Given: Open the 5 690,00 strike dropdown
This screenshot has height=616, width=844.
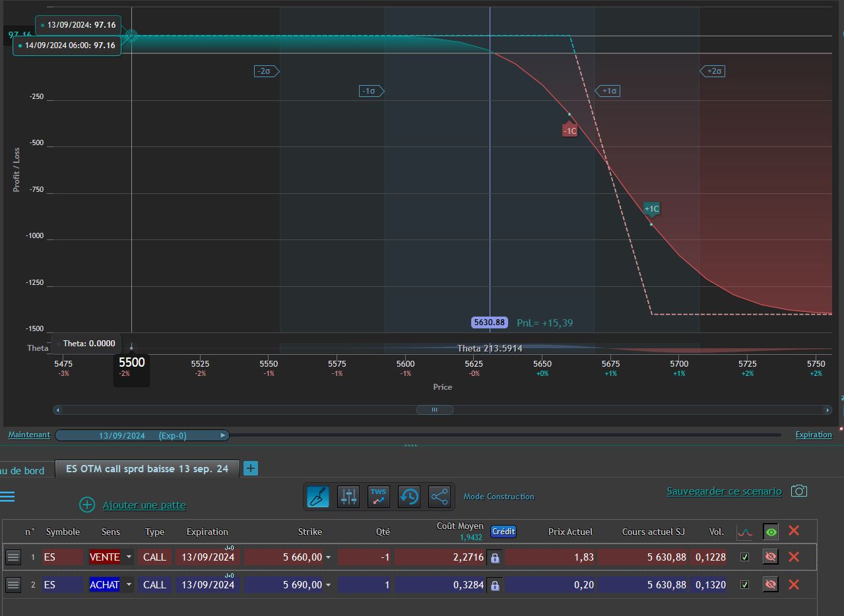Looking at the screenshot, I should (328, 584).
